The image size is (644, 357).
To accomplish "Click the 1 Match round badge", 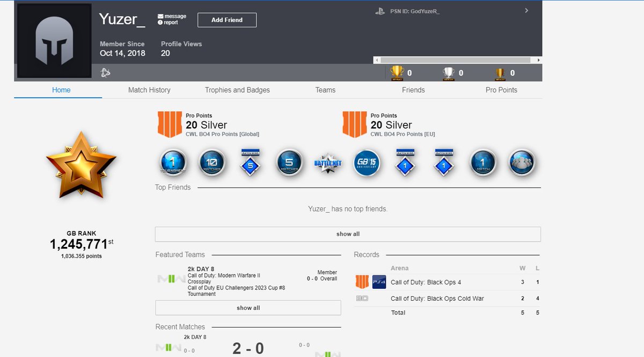I will tap(483, 163).
